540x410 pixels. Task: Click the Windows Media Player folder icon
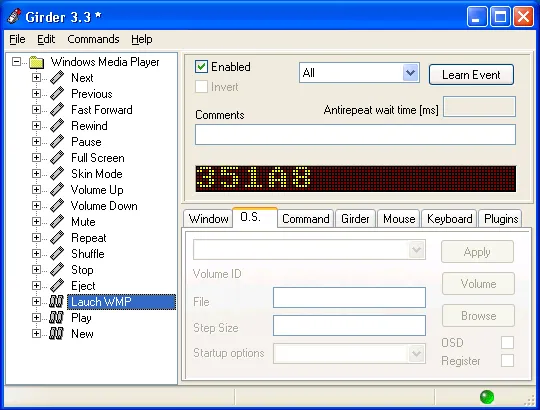(x=37, y=62)
